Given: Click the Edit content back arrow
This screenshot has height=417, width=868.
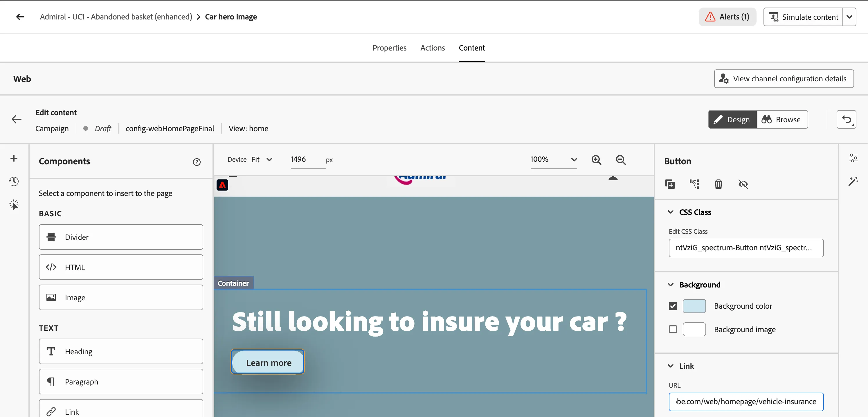Looking at the screenshot, I should point(17,119).
